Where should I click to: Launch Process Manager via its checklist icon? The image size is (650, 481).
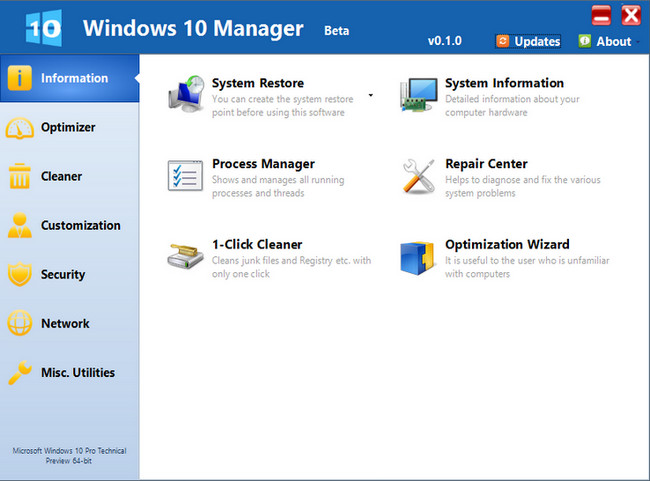click(185, 175)
